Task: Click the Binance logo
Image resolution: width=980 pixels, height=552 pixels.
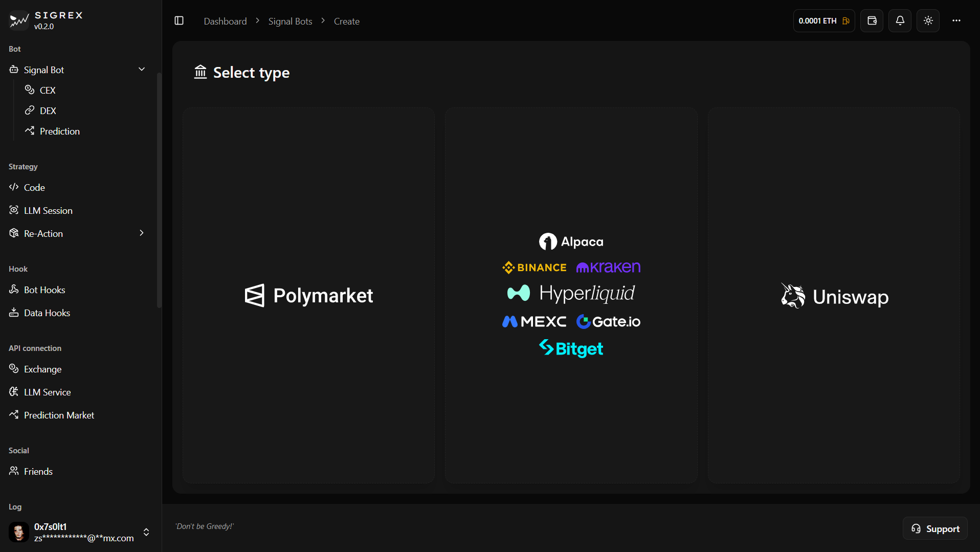Action: pyautogui.click(x=534, y=267)
